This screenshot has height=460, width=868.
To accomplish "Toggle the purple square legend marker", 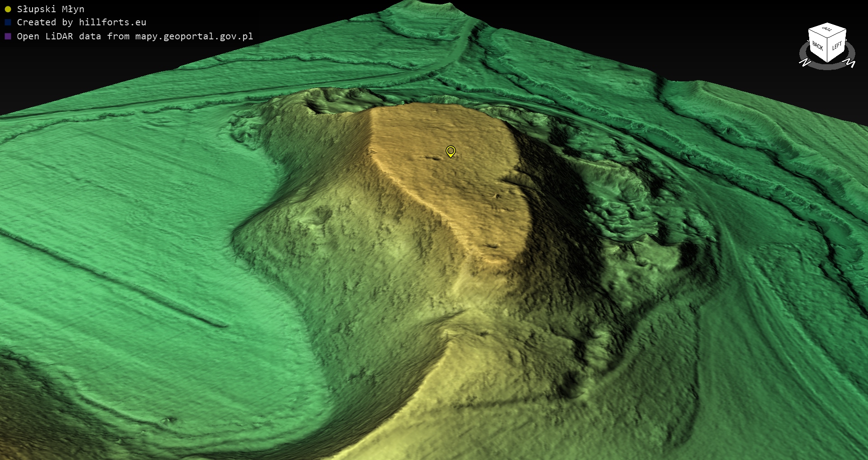I will point(8,37).
